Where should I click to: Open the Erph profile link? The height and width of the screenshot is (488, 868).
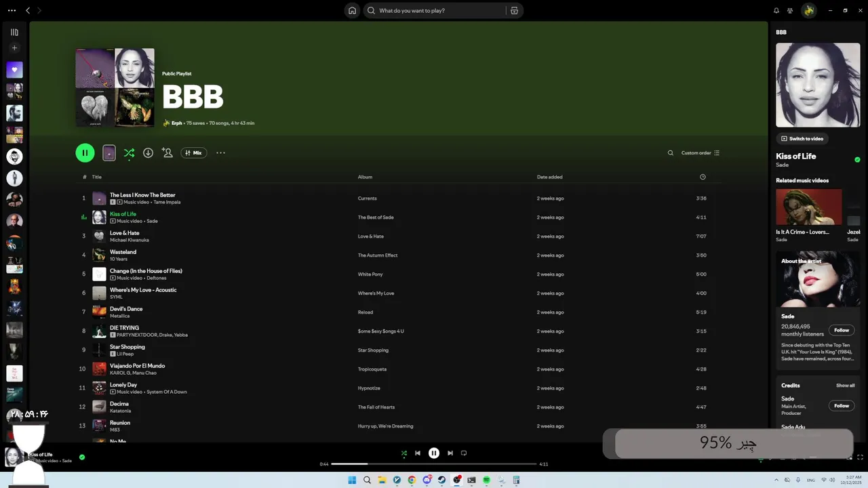[x=176, y=123]
